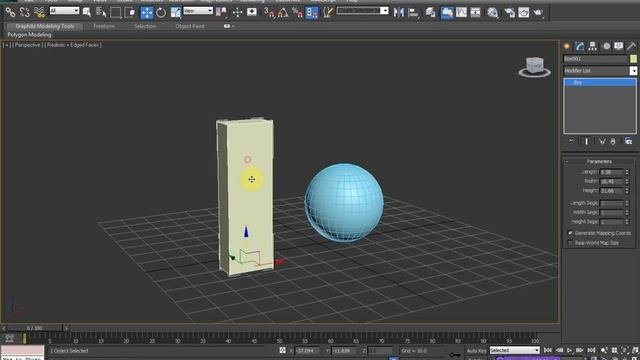The height and width of the screenshot is (360, 640).
Task: Open the Display command panel tab
Action: click(x=619, y=46)
